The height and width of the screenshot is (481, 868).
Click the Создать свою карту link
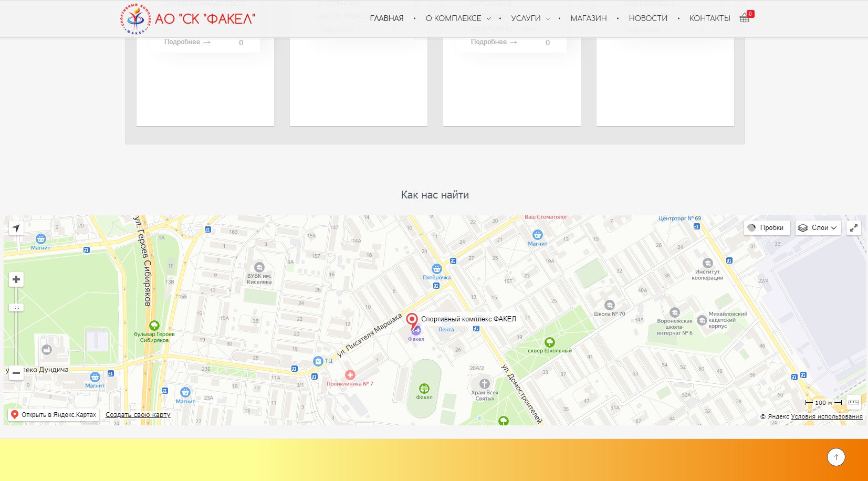point(138,415)
